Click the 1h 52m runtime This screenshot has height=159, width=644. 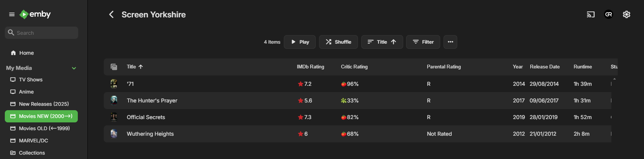[582, 117]
